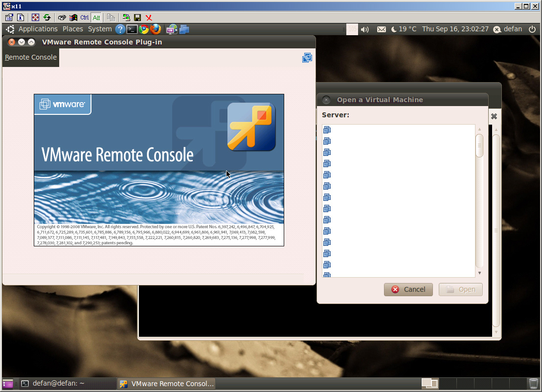Open the Places menu
Image resolution: width=542 pixels, height=392 pixels.
coord(72,29)
